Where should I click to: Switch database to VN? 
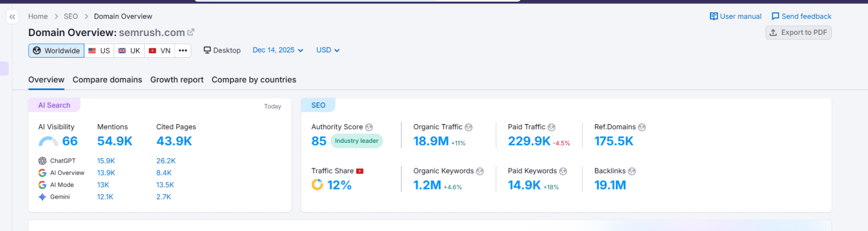(159, 50)
